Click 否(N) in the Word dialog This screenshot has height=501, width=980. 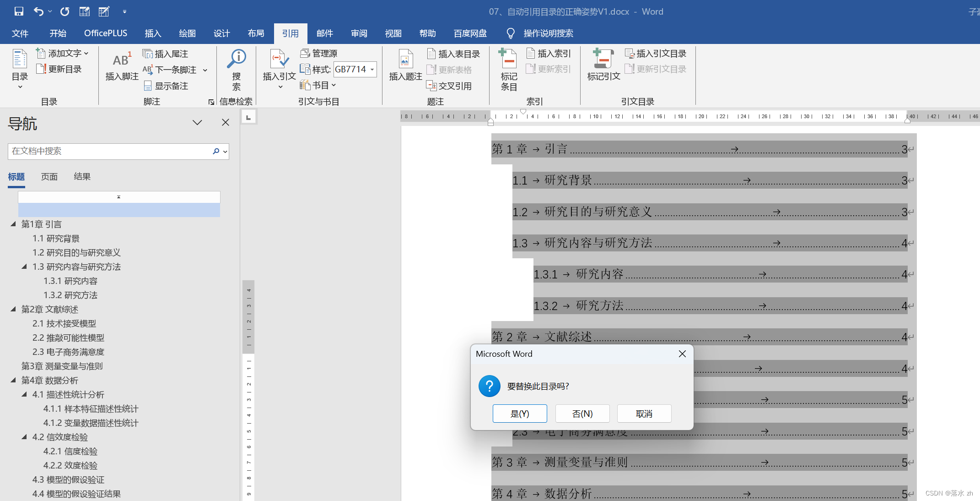[x=582, y=414]
